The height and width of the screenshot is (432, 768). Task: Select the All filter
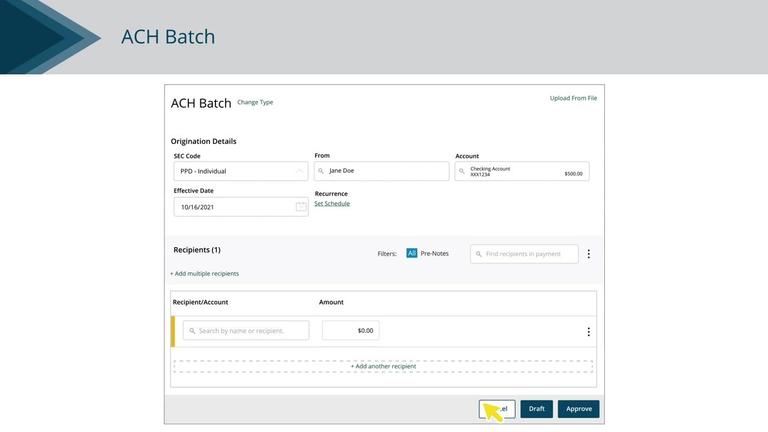(411, 253)
